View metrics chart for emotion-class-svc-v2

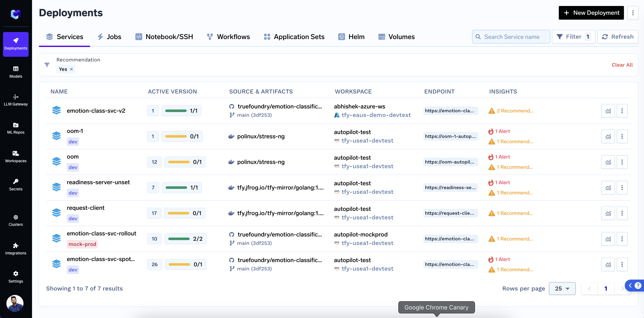click(608, 111)
